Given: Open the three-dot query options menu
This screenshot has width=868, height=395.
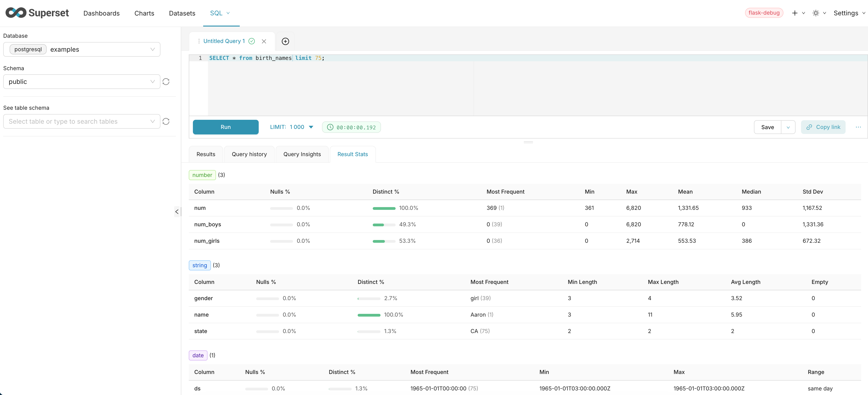Looking at the screenshot, I should (x=858, y=127).
